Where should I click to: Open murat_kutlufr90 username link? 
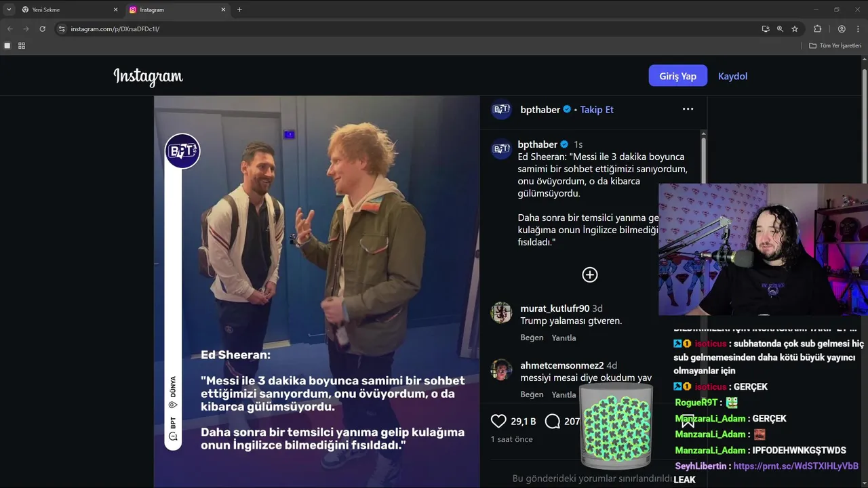(555, 308)
